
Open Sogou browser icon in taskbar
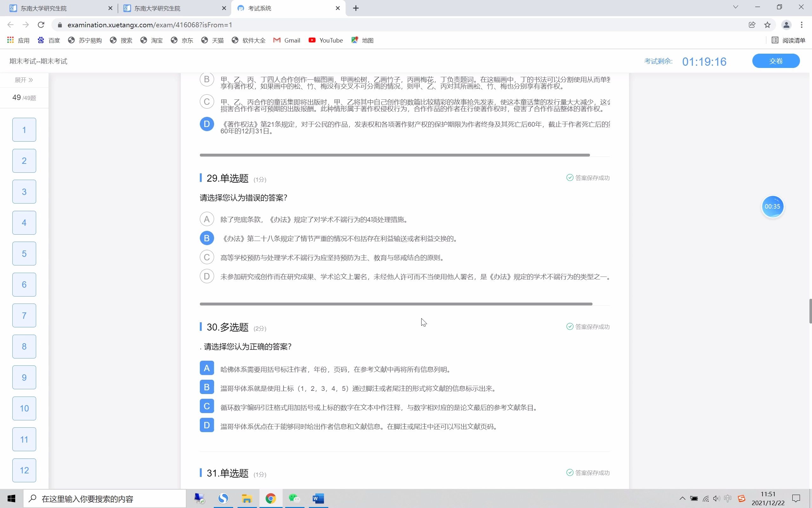point(223,498)
